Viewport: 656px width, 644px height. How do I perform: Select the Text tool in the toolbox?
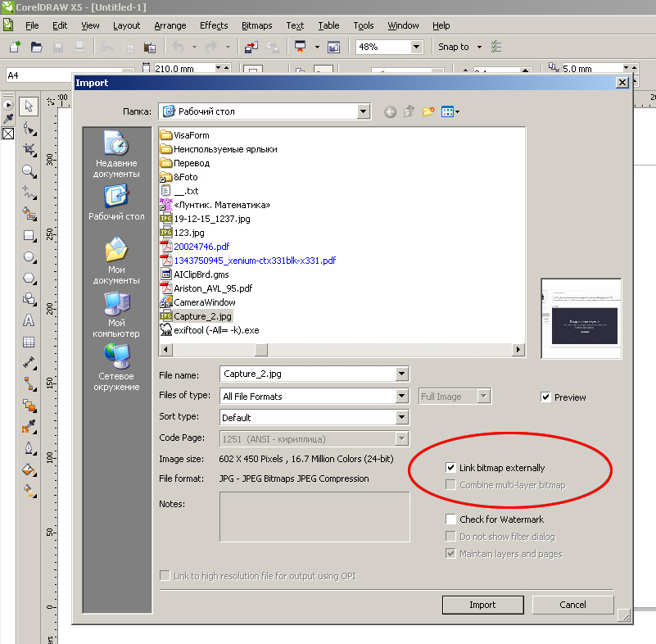point(29,320)
